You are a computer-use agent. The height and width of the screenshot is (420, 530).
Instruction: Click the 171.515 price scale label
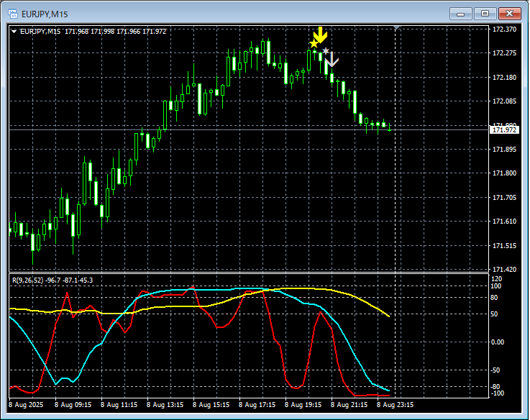click(x=504, y=246)
